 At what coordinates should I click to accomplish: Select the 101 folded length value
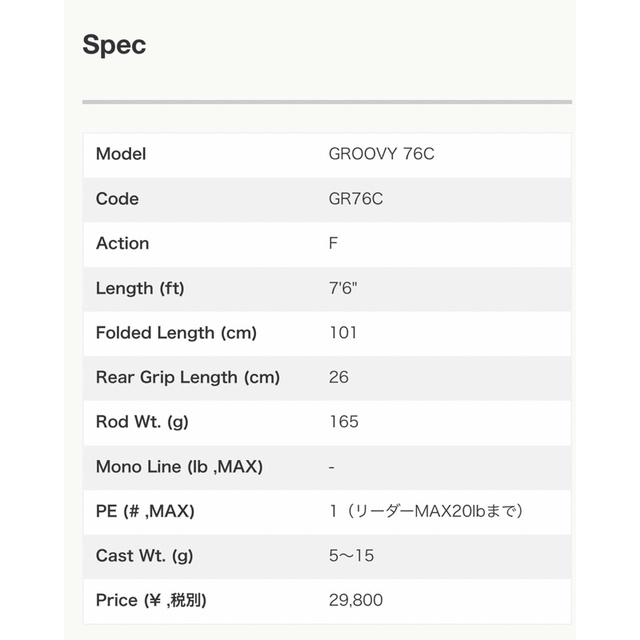[342, 333]
